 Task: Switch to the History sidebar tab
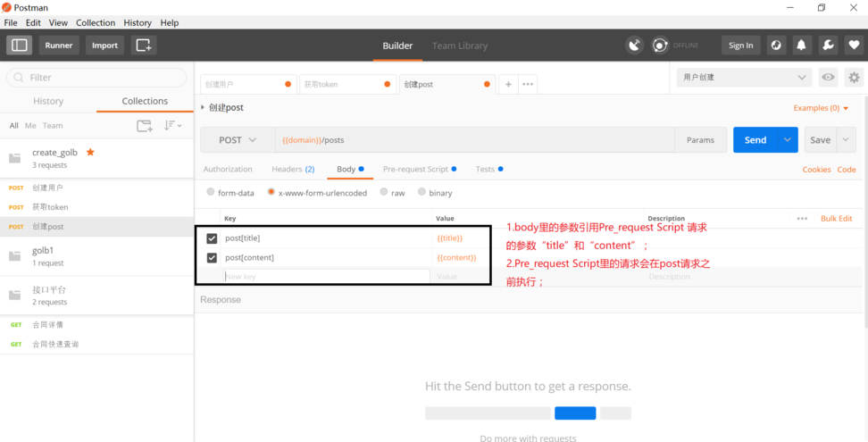click(48, 101)
